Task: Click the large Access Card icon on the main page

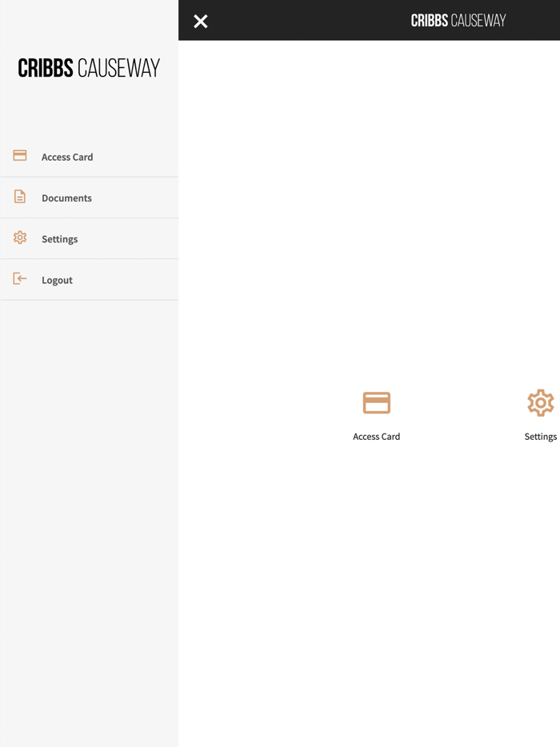Action: tap(377, 403)
